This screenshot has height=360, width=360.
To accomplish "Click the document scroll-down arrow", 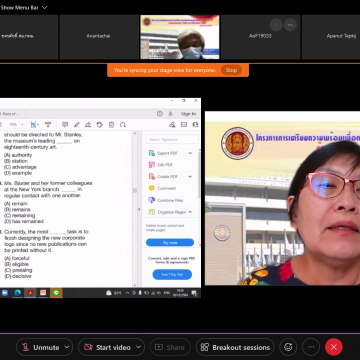I will coord(135,285).
